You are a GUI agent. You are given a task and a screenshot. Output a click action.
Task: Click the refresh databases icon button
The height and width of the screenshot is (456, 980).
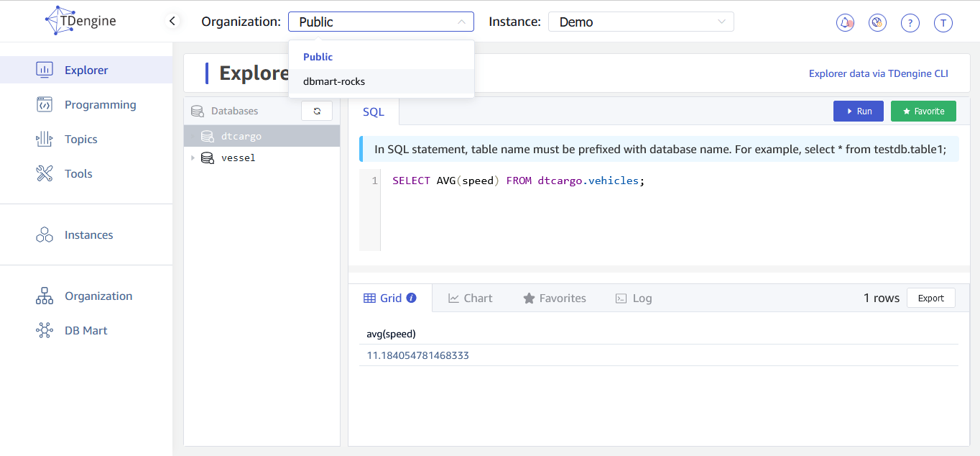point(317,111)
